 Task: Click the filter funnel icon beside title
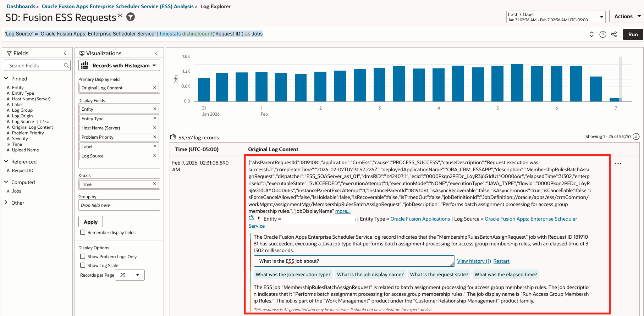[x=131, y=17]
